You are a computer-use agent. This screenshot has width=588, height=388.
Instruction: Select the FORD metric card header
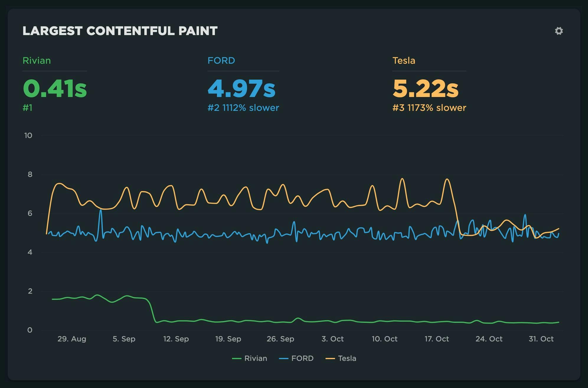(221, 61)
